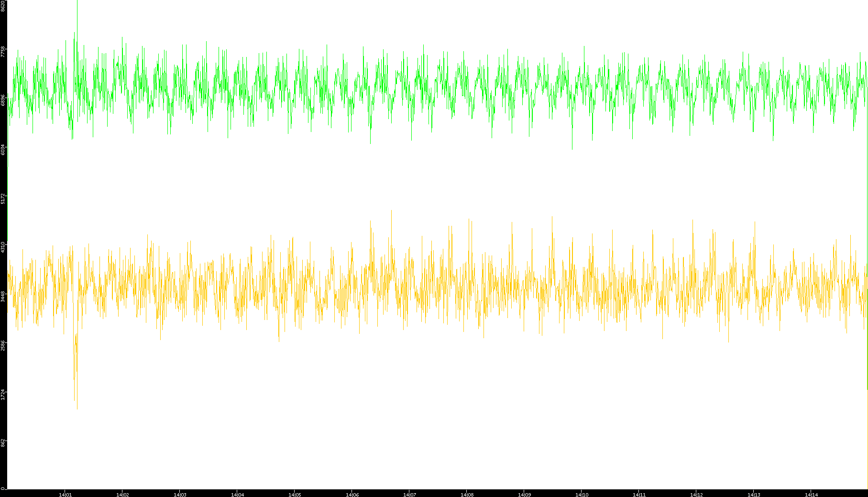Select the 5172 y-axis label

tap(3, 198)
